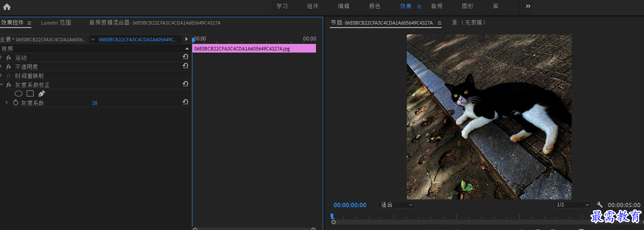Open program monitor wrench settings
Viewport: 644px width, 230px height.
pos(599,205)
